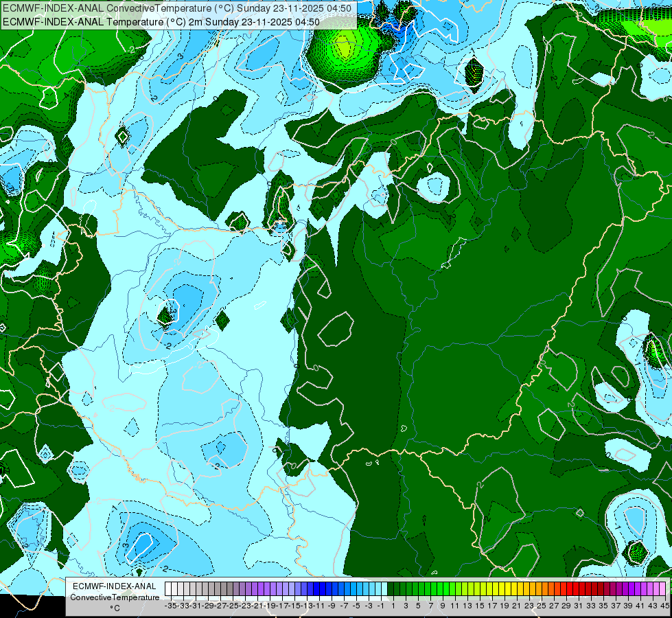Select the darkest green swatch above value 1
Screen dimensions: 672x618
click(391, 589)
